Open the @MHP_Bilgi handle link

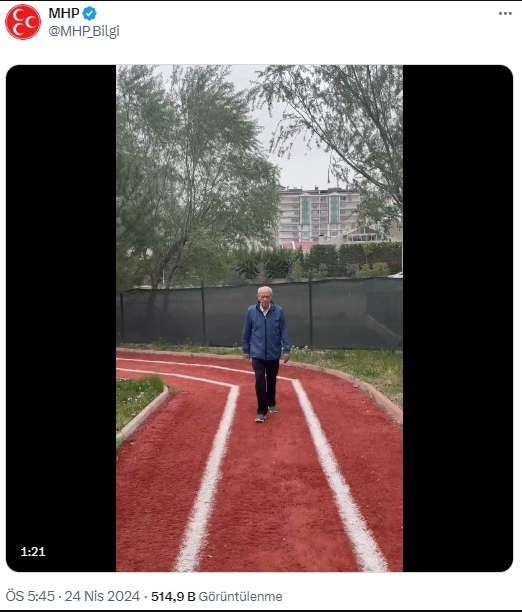[84, 31]
